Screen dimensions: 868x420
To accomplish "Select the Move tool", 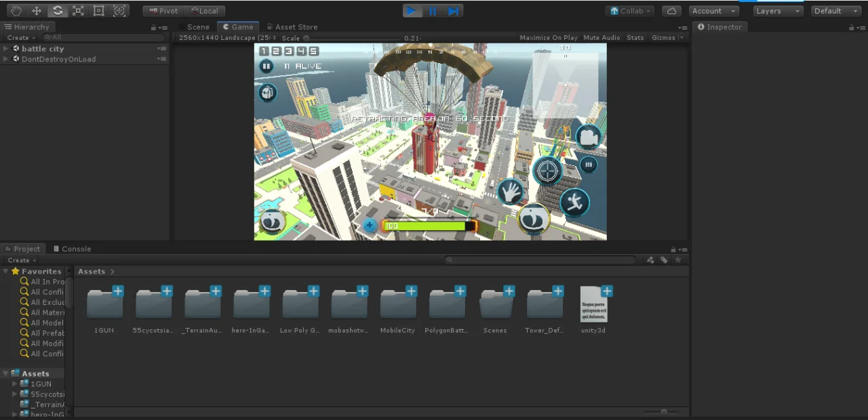I will [37, 11].
